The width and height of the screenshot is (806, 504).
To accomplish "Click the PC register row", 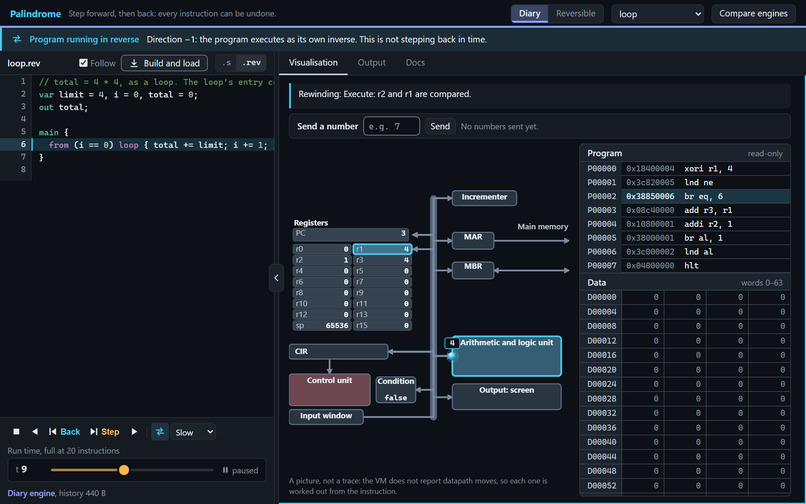I will [x=351, y=234].
